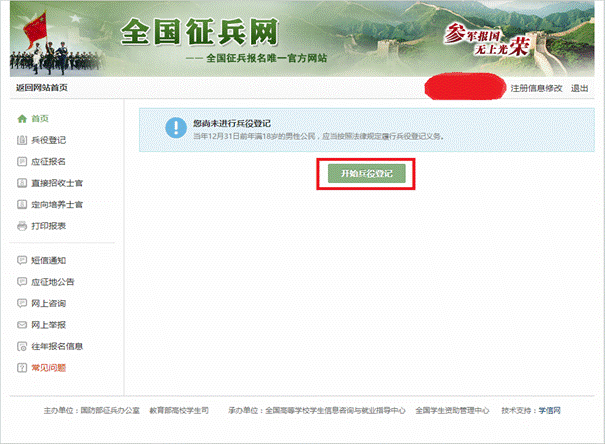Image resolution: width=605 pixels, height=444 pixels.
Task: Click 退出 to log out
Action: [x=580, y=88]
